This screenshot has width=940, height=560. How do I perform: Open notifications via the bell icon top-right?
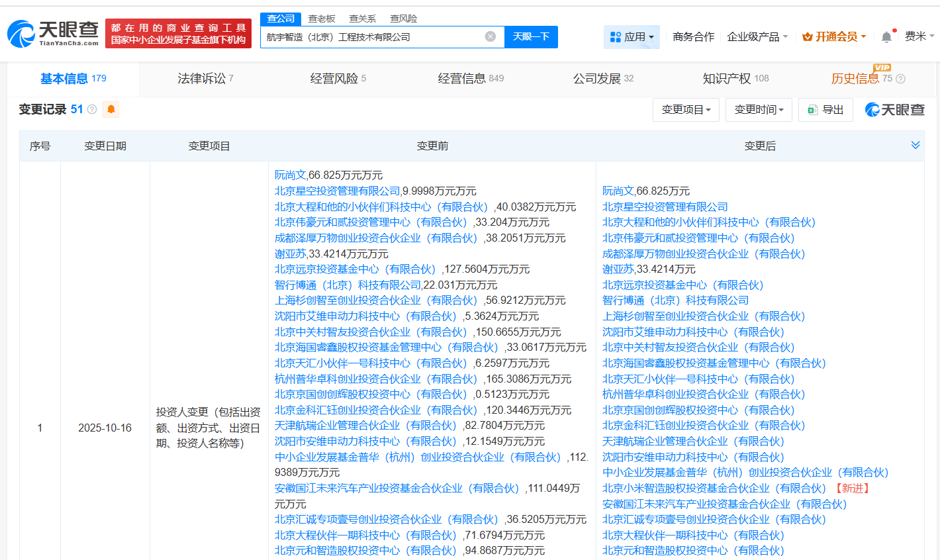click(x=887, y=37)
